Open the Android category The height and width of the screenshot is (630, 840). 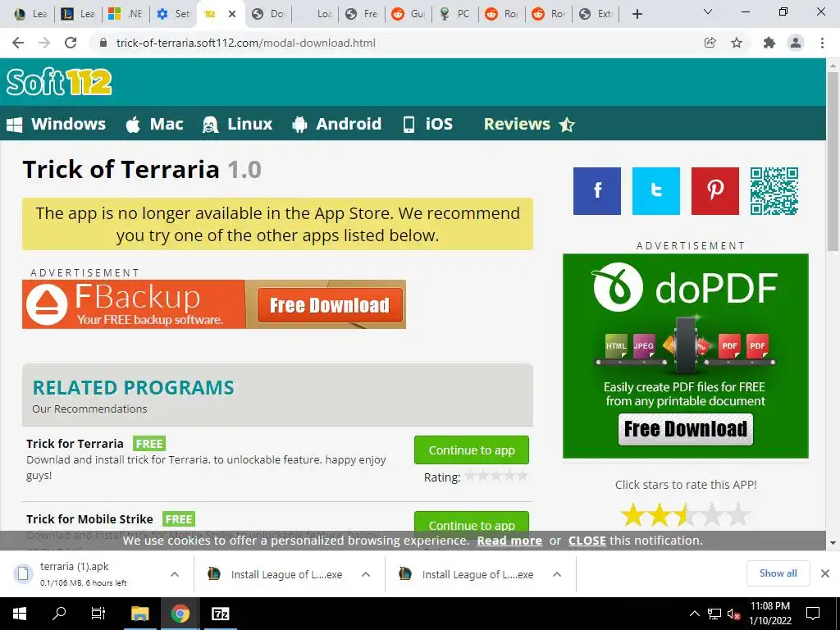click(x=337, y=125)
